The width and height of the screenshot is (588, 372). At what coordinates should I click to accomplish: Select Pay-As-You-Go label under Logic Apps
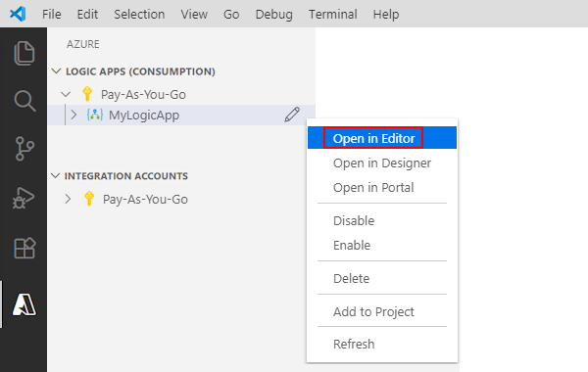pyautogui.click(x=143, y=94)
